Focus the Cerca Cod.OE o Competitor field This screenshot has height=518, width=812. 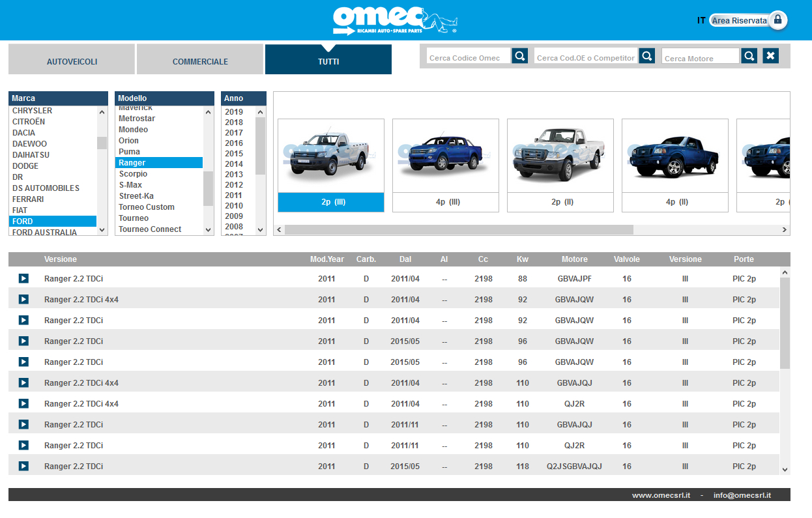tap(586, 56)
